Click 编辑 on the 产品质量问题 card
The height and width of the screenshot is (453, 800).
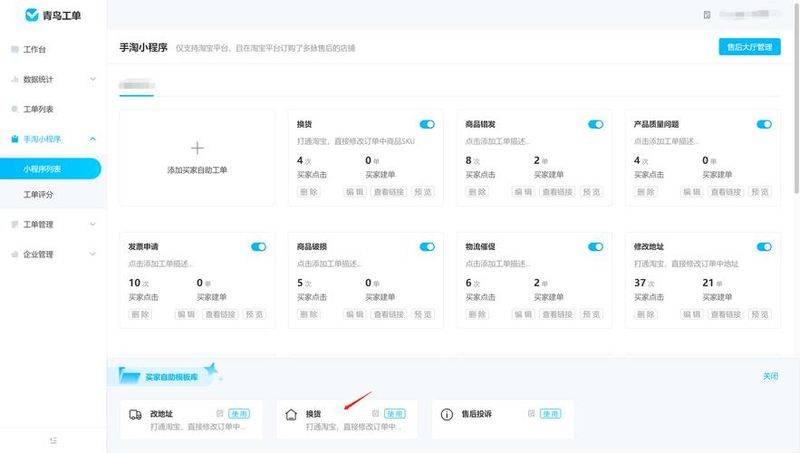pyautogui.click(x=691, y=192)
